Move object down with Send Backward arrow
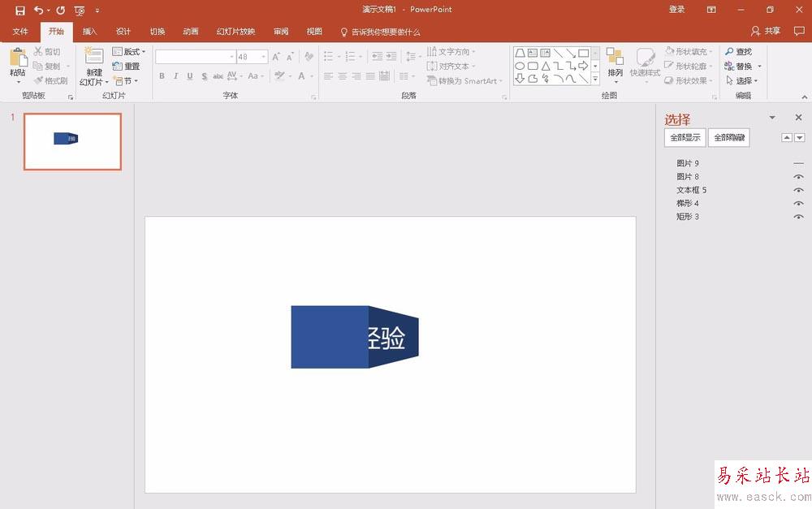Image resolution: width=812 pixels, height=509 pixels. click(x=800, y=138)
